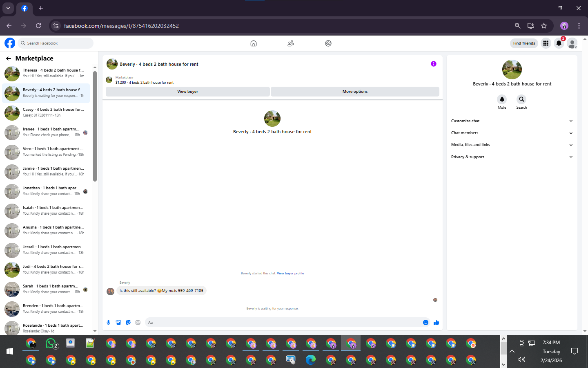Open Brenden 1 beds apartment conversation
Image resolution: width=588 pixels, height=368 pixels.
click(x=46, y=309)
